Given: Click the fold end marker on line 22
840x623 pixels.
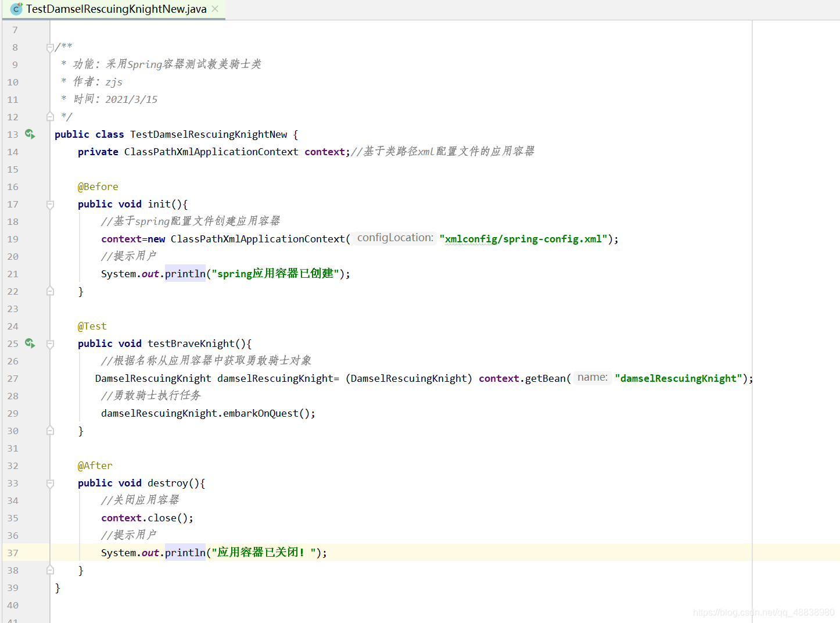Looking at the screenshot, I should pos(50,291).
